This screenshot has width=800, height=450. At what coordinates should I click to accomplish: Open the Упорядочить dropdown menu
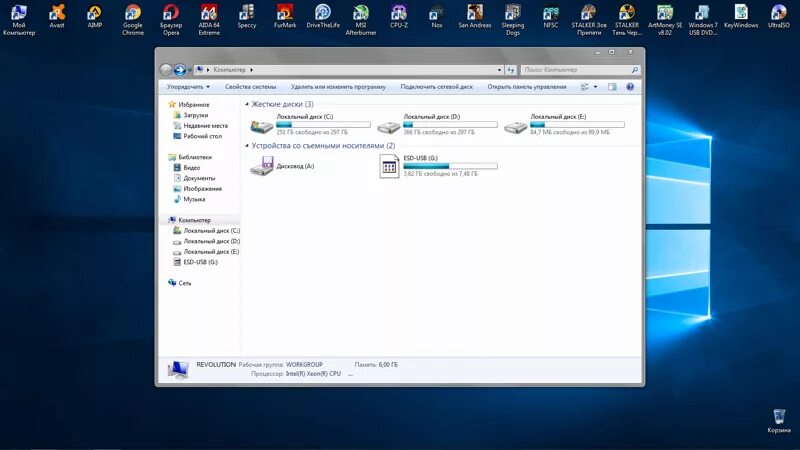point(188,87)
